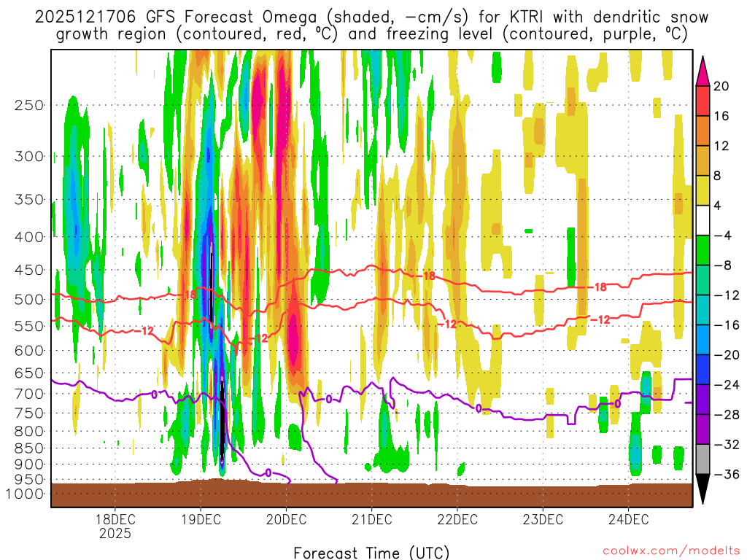This screenshot has width=747, height=560.
Task: Click the Forecast Time (UTC) axis title
Action: click(x=371, y=552)
